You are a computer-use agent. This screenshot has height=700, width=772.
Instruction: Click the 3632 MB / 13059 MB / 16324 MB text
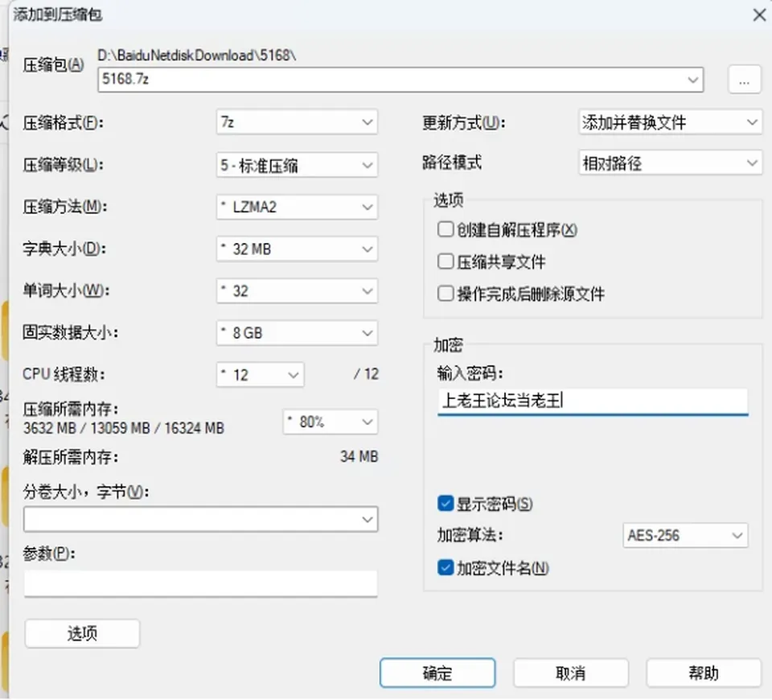(x=124, y=428)
